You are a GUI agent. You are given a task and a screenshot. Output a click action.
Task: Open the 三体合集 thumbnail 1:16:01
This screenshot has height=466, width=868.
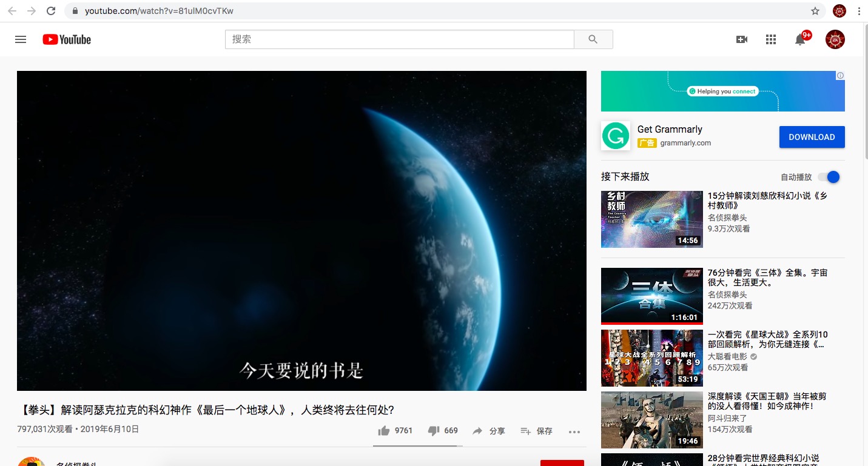pyautogui.click(x=652, y=296)
